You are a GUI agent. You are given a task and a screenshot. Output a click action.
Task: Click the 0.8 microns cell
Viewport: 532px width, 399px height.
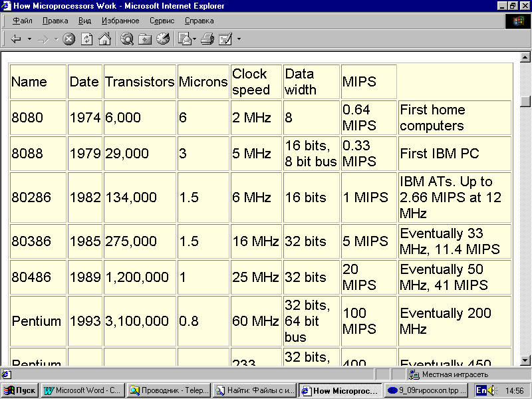203,321
